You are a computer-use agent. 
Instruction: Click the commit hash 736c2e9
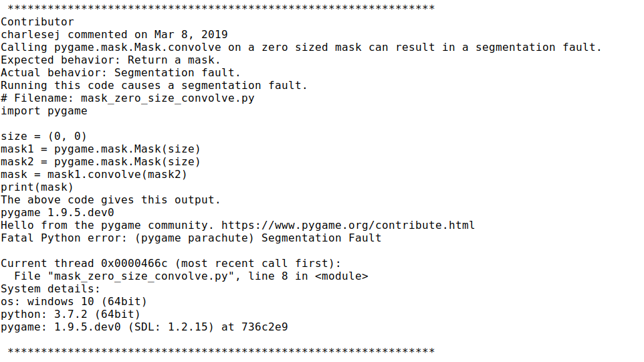(x=264, y=327)
